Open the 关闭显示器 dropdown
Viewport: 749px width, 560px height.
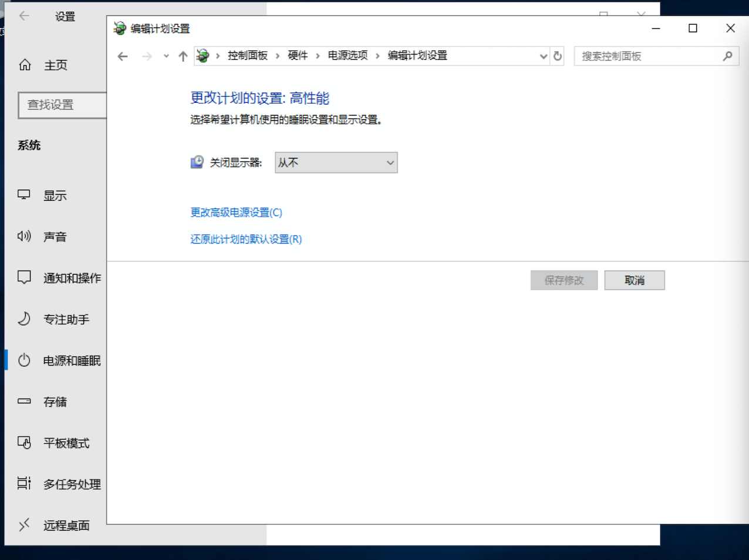[336, 163]
